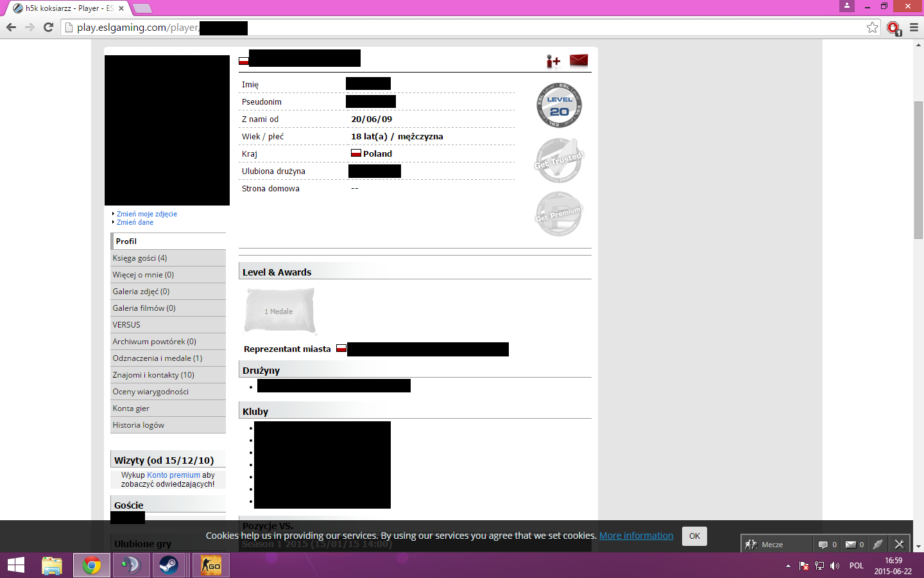Click the scrollbar down arrow

pos(918,547)
